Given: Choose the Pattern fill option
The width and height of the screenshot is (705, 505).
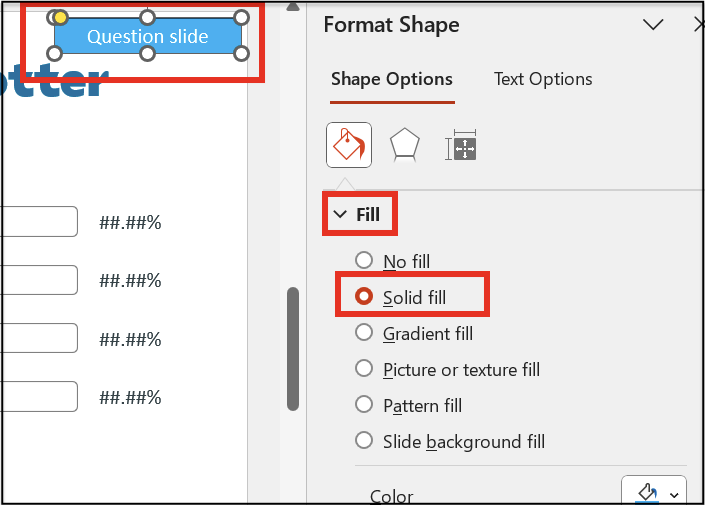Looking at the screenshot, I should point(364,405).
